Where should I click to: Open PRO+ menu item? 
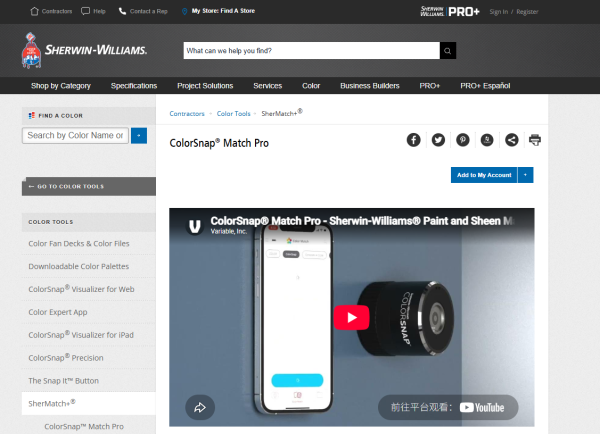429,86
